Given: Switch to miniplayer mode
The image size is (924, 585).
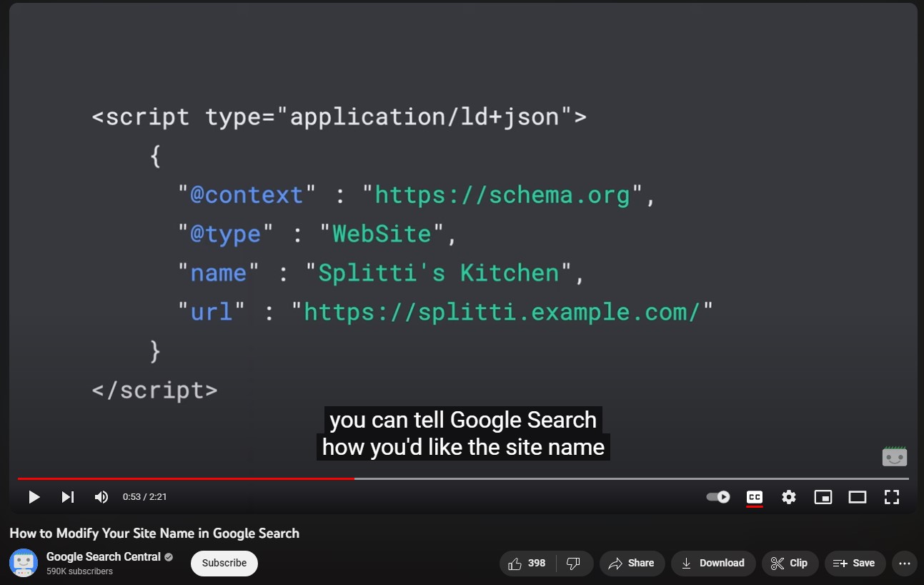Looking at the screenshot, I should [823, 497].
